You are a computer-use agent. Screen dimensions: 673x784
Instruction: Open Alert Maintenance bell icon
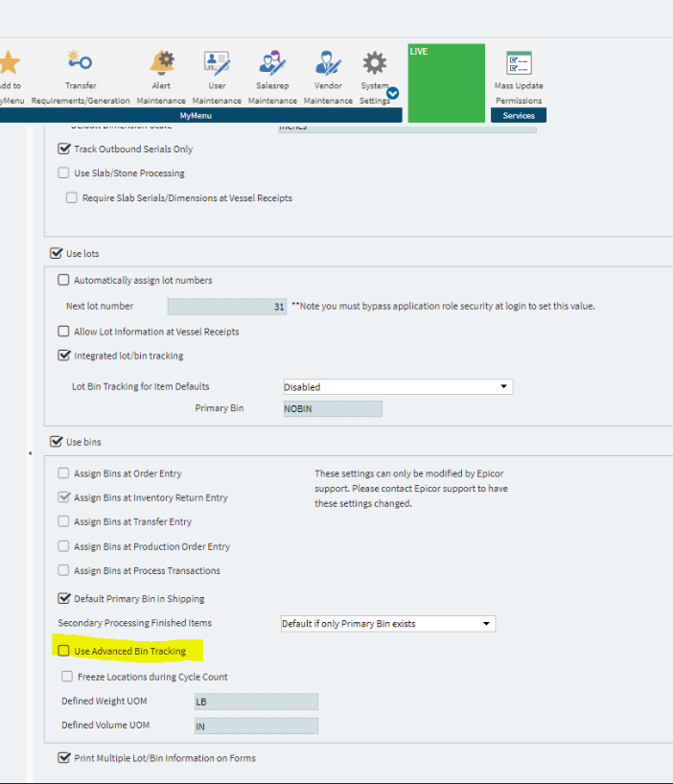(161, 64)
